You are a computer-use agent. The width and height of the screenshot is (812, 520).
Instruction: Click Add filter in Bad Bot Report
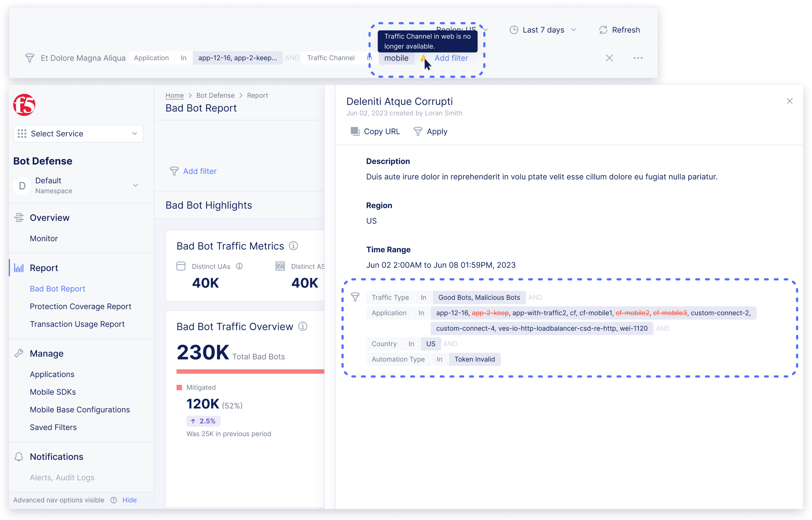pos(200,171)
